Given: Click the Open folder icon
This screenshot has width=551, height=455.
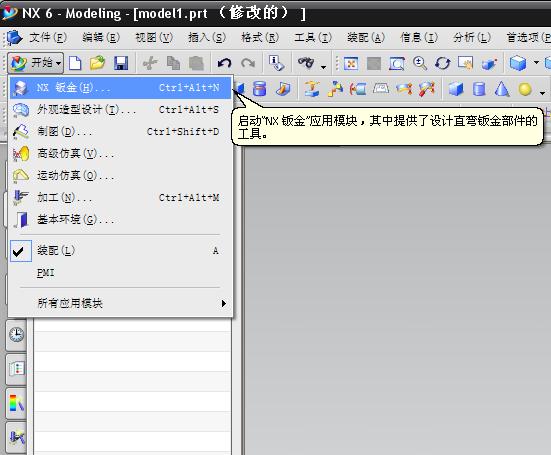Looking at the screenshot, I should (x=97, y=63).
